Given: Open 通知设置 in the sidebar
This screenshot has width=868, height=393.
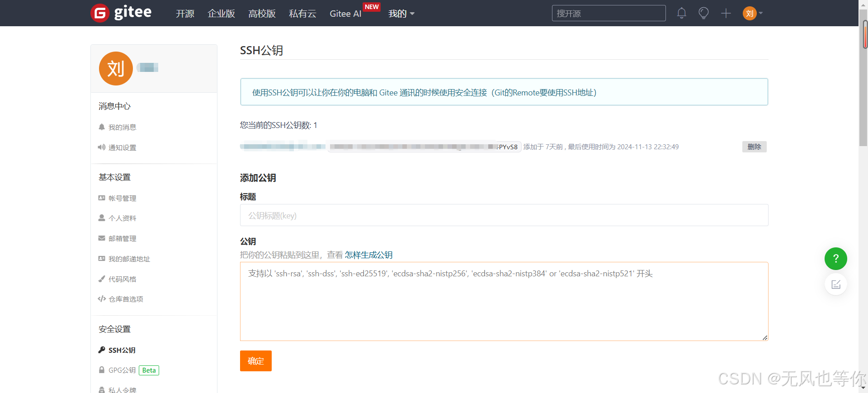Looking at the screenshot, I should click(122, 147).
